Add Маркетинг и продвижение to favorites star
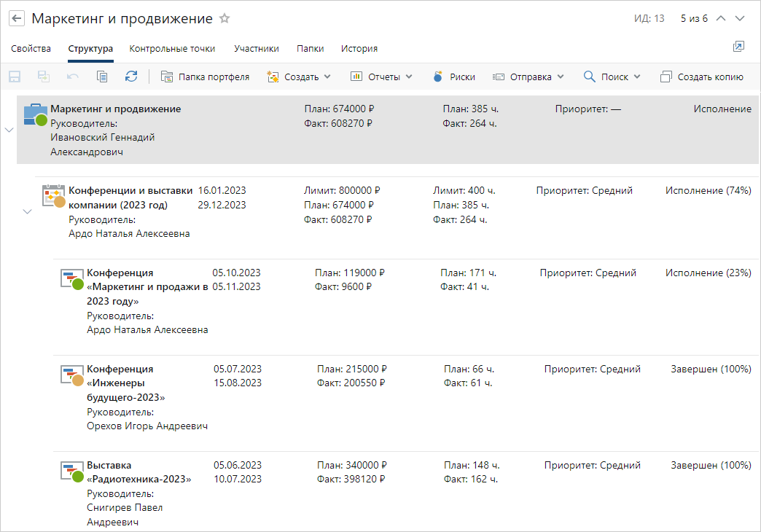This screenshot has width=761, height=532. 225,19
